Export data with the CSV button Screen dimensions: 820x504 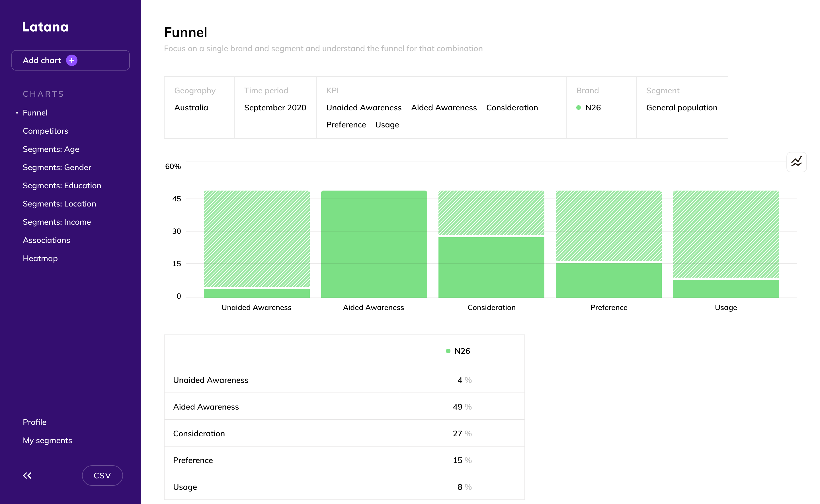(102, 475)
